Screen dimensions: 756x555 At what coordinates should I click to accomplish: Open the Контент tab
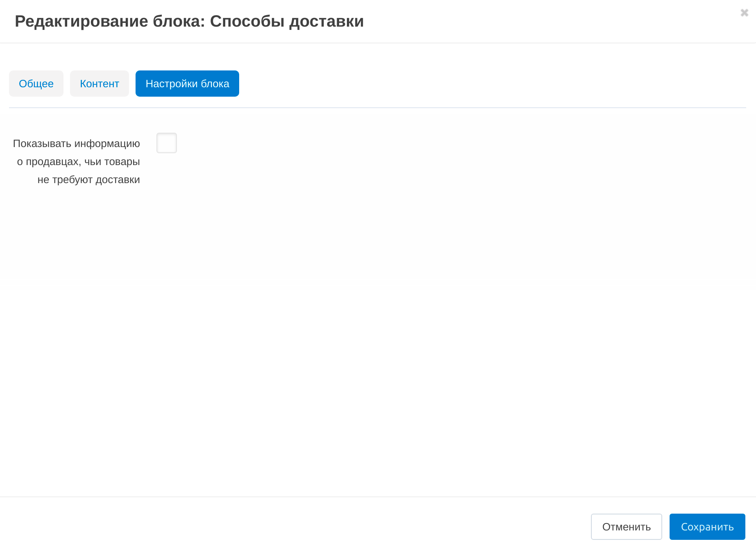click(100, 84)
